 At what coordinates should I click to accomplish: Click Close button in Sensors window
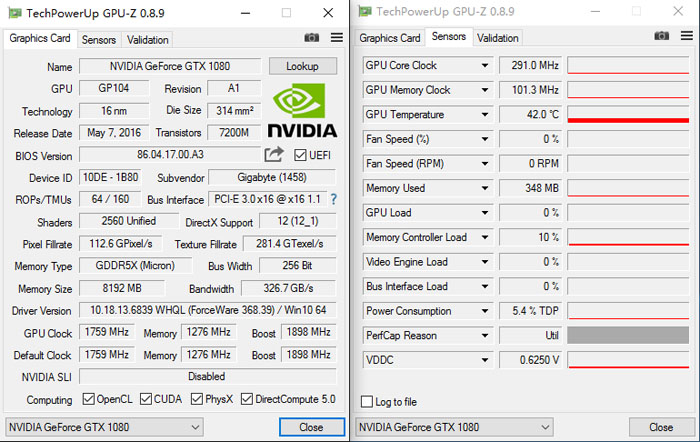point(661,427)
